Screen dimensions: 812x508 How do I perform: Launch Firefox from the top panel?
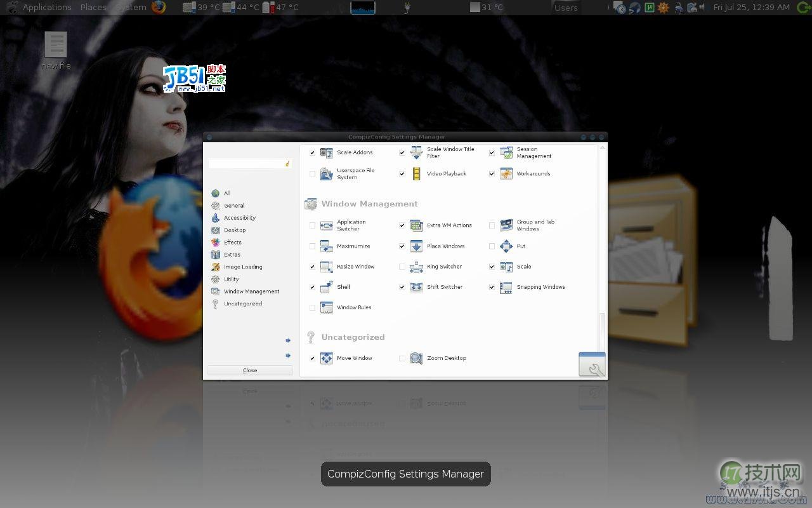click(159, 8)
